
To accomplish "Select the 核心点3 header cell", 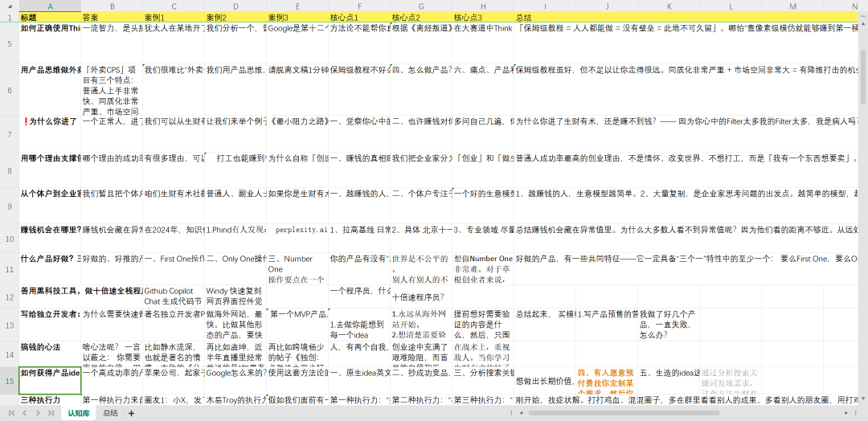I will point(484,17).
